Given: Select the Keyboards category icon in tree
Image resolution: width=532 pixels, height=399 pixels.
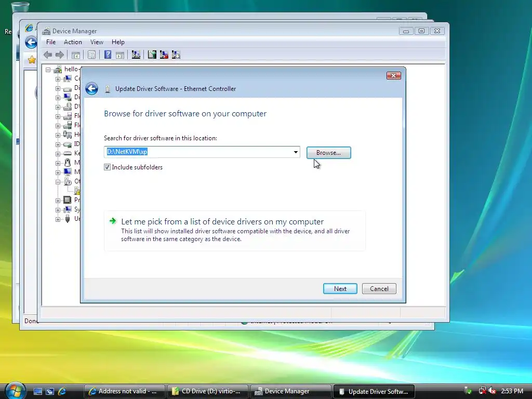Looking at the screenshot, I should (x=68, y=153).
